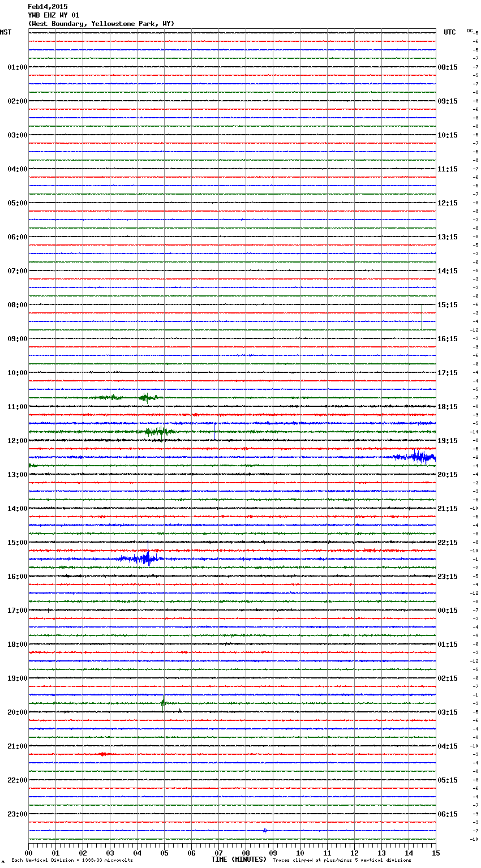This screenshot has height=868, width=481.
Task: Click the MST time zone label
Action: click(x=6, y=32)
